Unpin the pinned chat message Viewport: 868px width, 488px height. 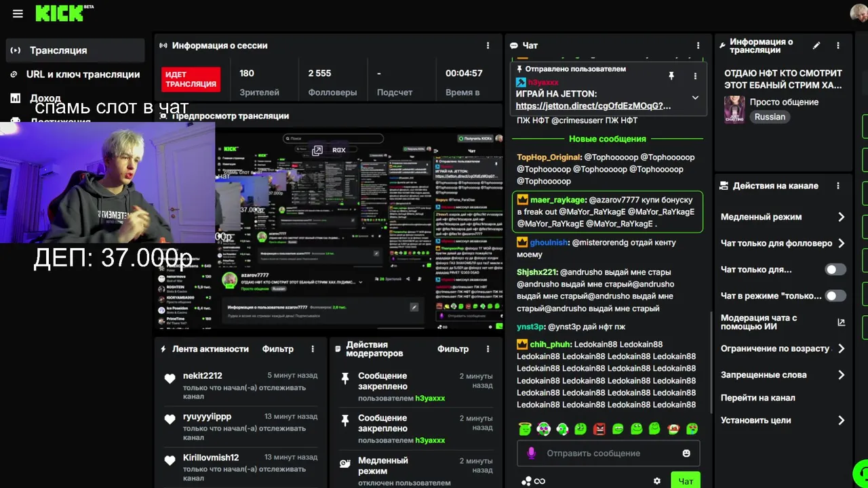pyautogui.click(x=671, y=76)
